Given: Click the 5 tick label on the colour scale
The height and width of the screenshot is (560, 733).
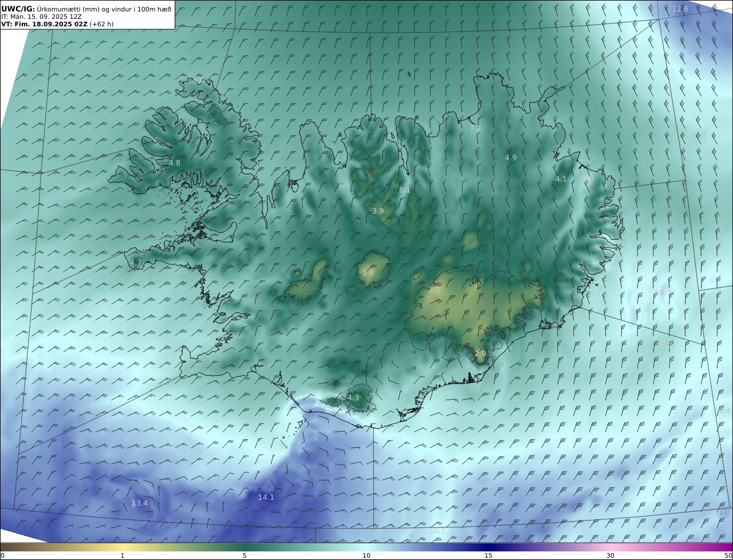Looking at the screenshot, I should pos(245,555).
